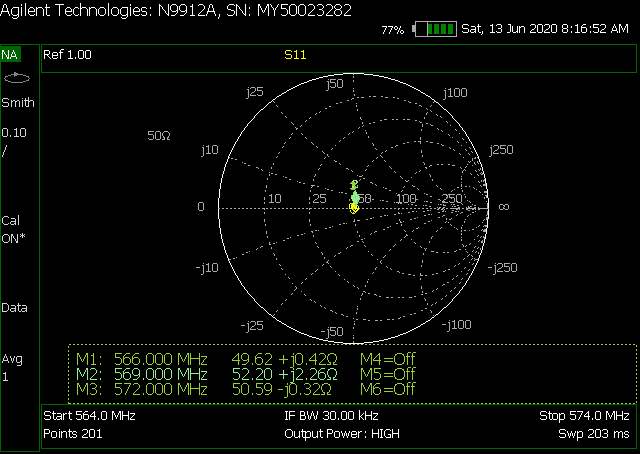Image resolution: width=640 pixels, height=454 pixels.
Task: Open the Smith format selector
Action: [17, 102]
